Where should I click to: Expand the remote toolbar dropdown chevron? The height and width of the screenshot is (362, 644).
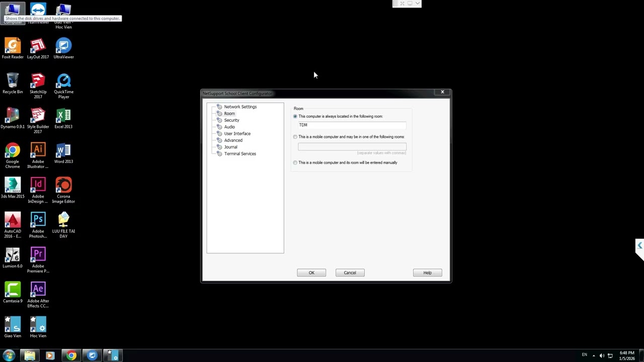point(417,4)
